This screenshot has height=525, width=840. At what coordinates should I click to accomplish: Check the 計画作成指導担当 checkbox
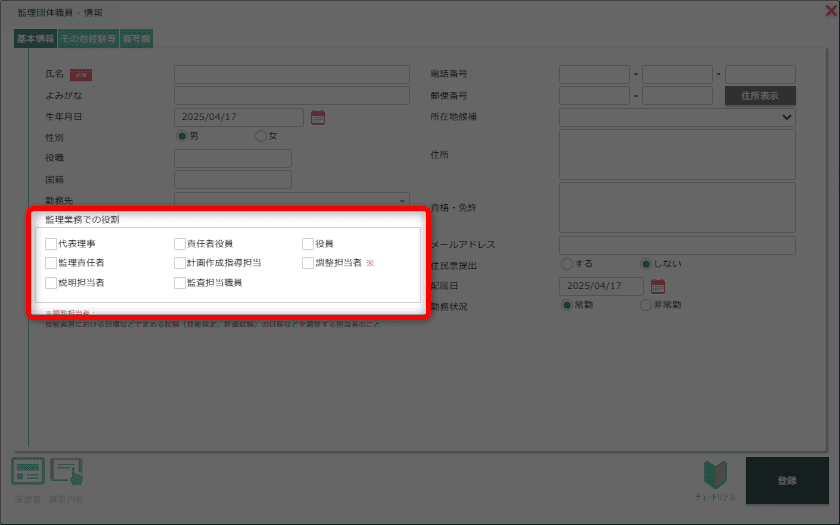pyautogui.click(x=179, y=263)
